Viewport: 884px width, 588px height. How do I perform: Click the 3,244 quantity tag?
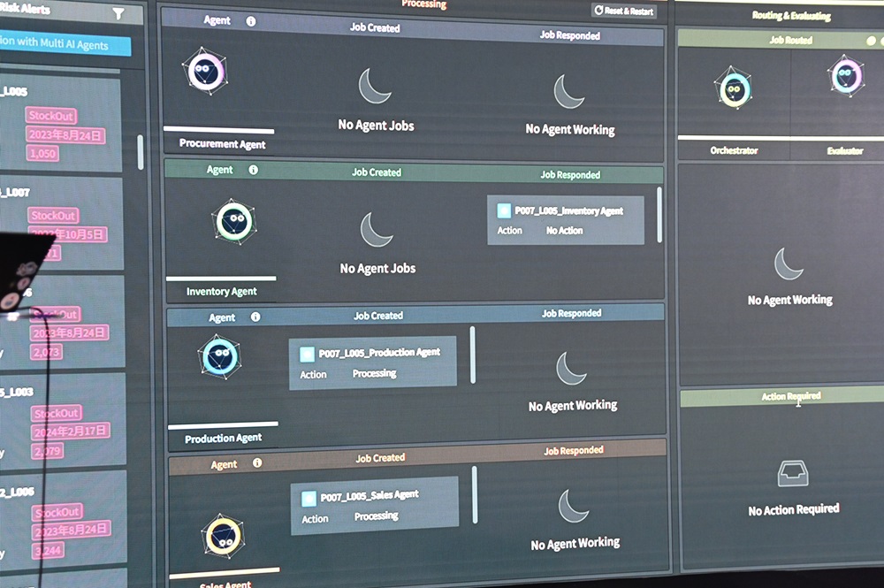[49, 551]
